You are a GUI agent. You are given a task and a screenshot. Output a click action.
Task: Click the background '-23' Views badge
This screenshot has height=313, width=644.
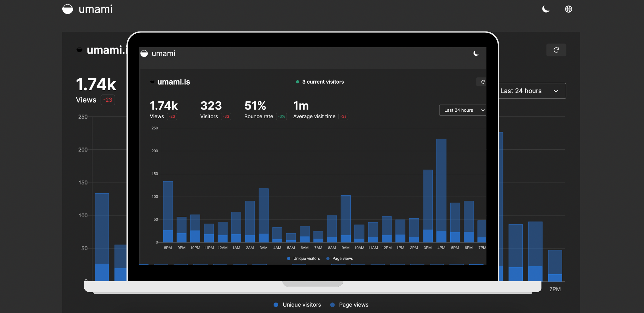point(108,100)
